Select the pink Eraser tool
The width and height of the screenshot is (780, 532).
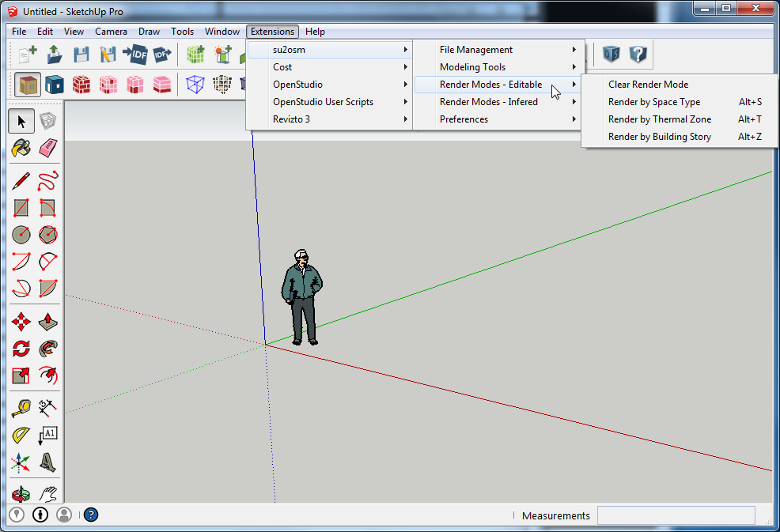(x=47, y=148)
